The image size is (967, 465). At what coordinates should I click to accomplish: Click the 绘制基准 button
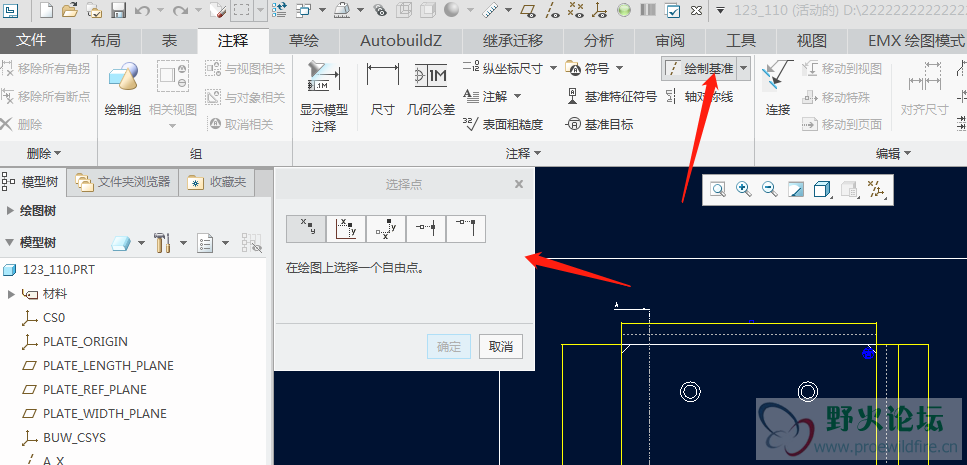pyautogui.click(x=699, y=68)
